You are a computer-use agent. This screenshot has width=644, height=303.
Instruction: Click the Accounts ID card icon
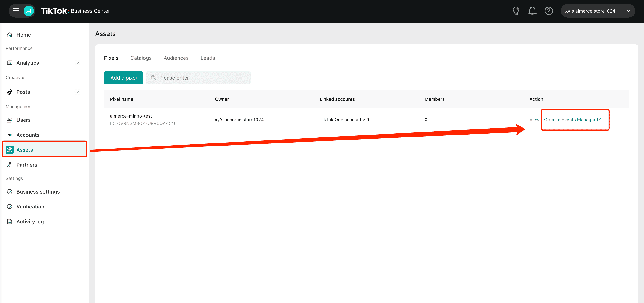click(x=10, y=135)
